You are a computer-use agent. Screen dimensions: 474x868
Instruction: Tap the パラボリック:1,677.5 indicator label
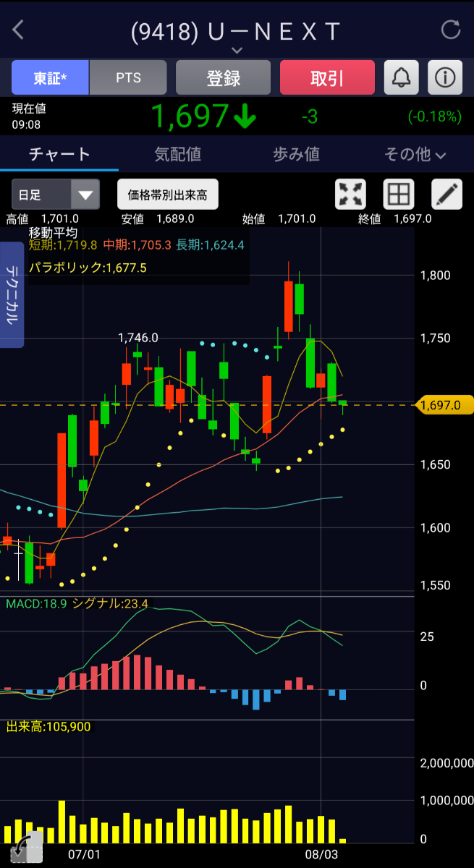(x=88, y=268)
